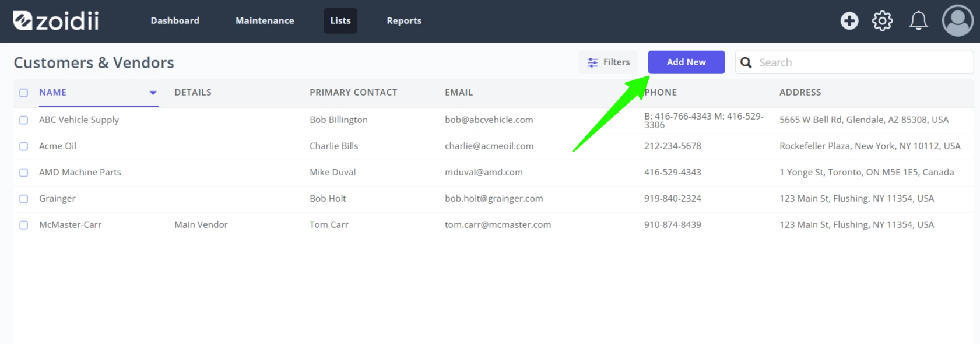Open the user profile avatar

tap(958, 21)
